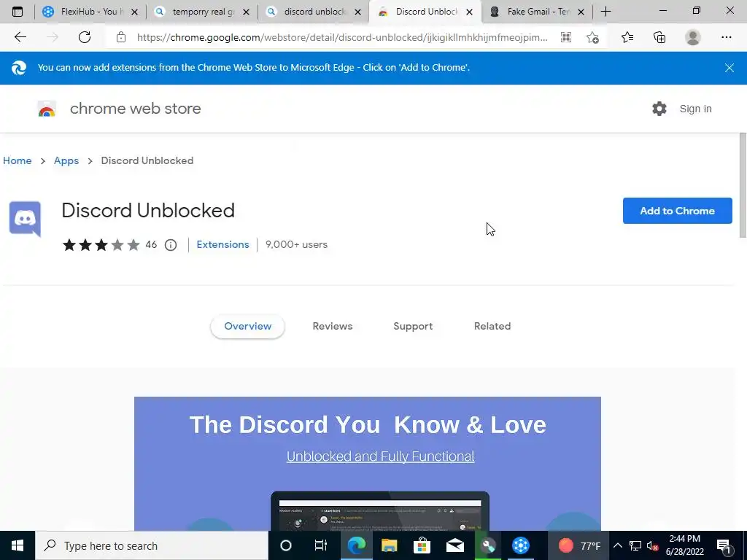Open the Collections icon
Viewport: 747px width, 560px height.
click(x=659, y=37)
